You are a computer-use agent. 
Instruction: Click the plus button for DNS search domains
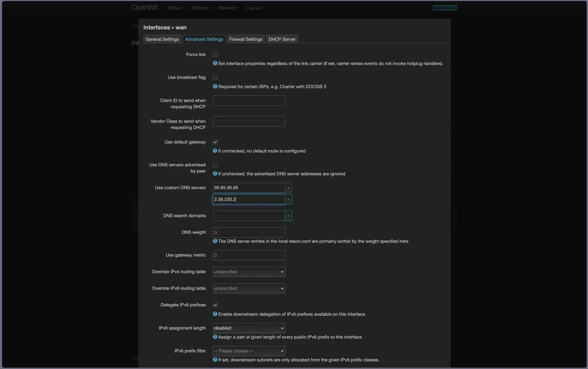pos(288,216)
